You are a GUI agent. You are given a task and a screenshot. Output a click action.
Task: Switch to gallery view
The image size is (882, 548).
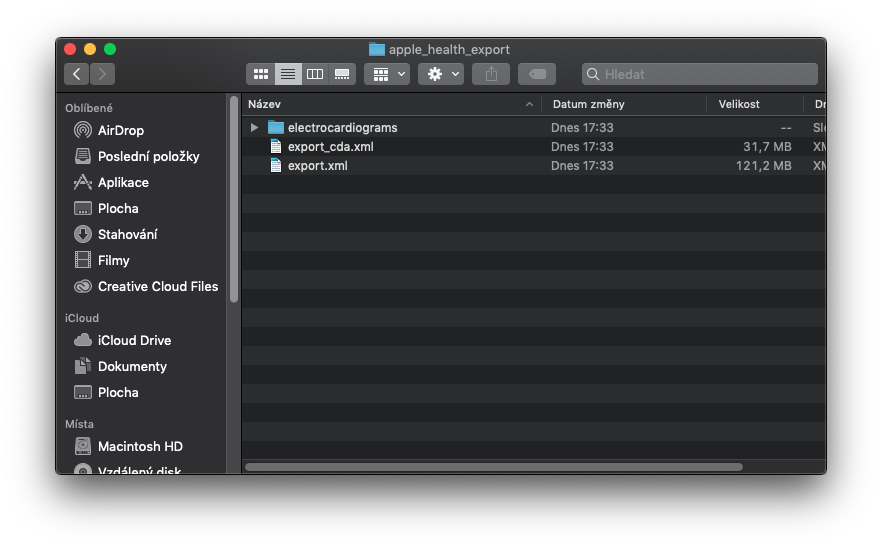342,74
